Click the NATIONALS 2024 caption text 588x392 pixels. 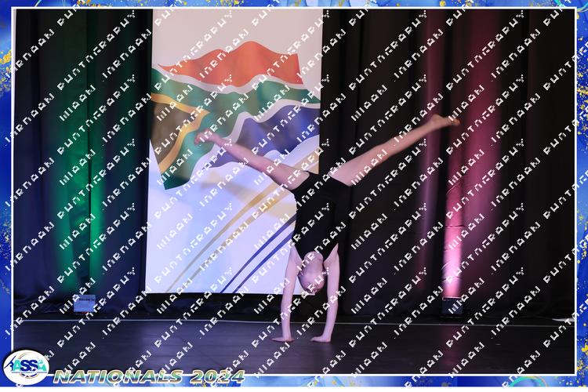(149, 376)
